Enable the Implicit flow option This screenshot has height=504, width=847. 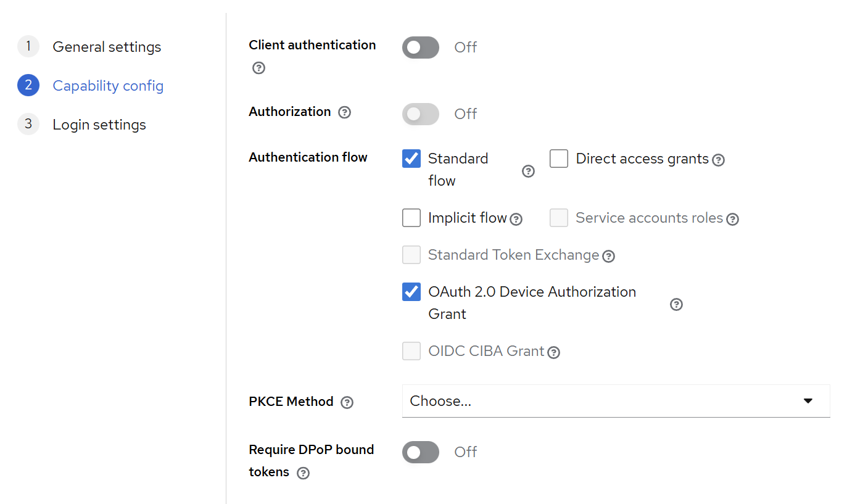point(411,218)
